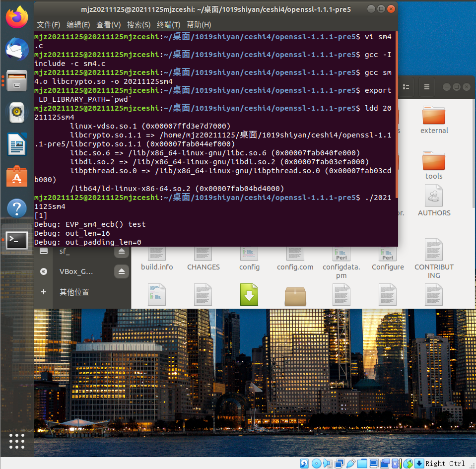Click file manager vertical scrollbar
This screenshot has width=476, height=469.
tap(474, 153)
